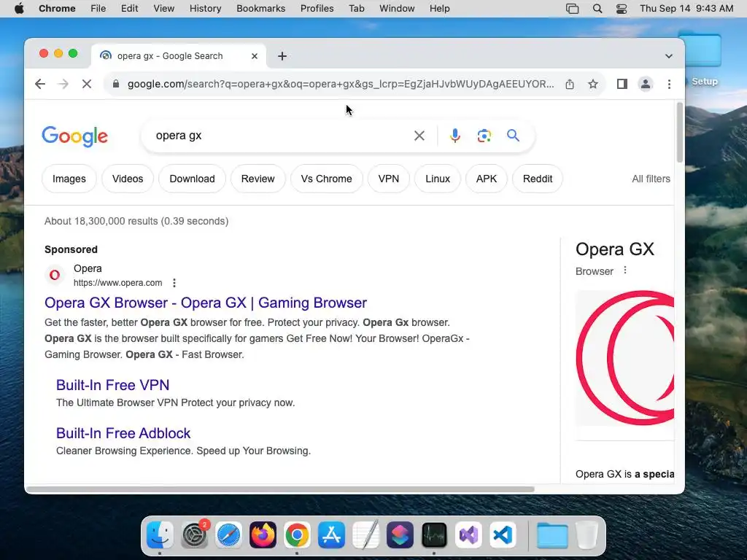This screenshot has width=747, height=560.
Task: Open the File menu
Action: pos(98,9)
